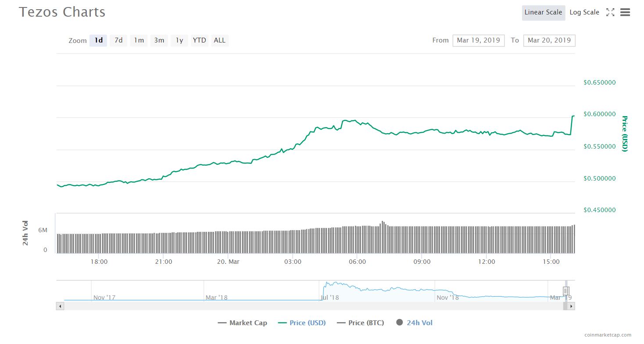The width and height of the screenshot is (644, 344).
Task: Edit the From date field
Action: pyautogui.click(x=479, y=40)
